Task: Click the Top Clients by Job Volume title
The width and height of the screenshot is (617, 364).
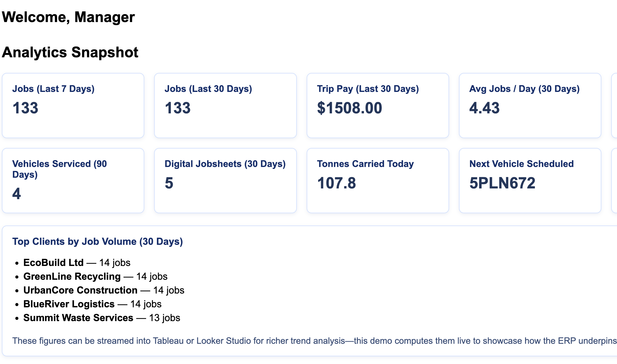Action: tap(97, 241)
